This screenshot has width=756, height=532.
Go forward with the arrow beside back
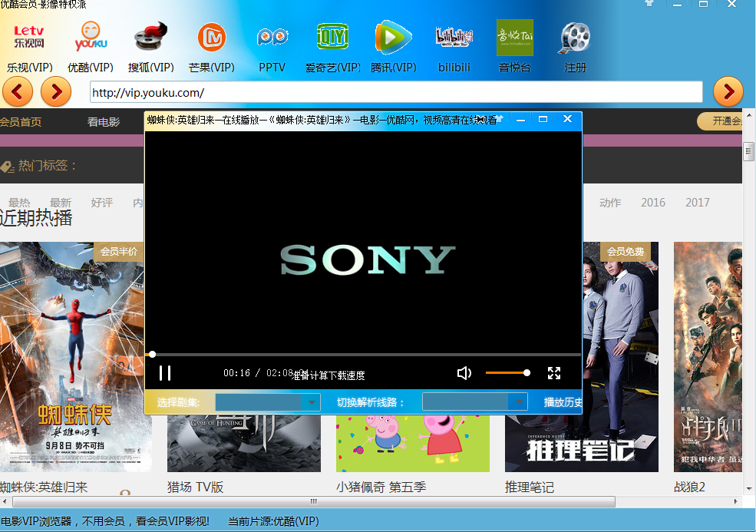pos(56,91)
